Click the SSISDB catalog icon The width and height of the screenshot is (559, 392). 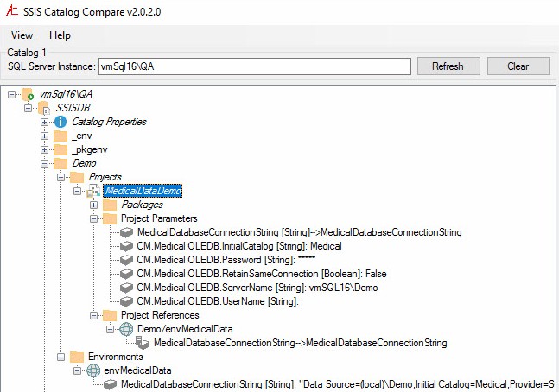click(x=44, y=108)
